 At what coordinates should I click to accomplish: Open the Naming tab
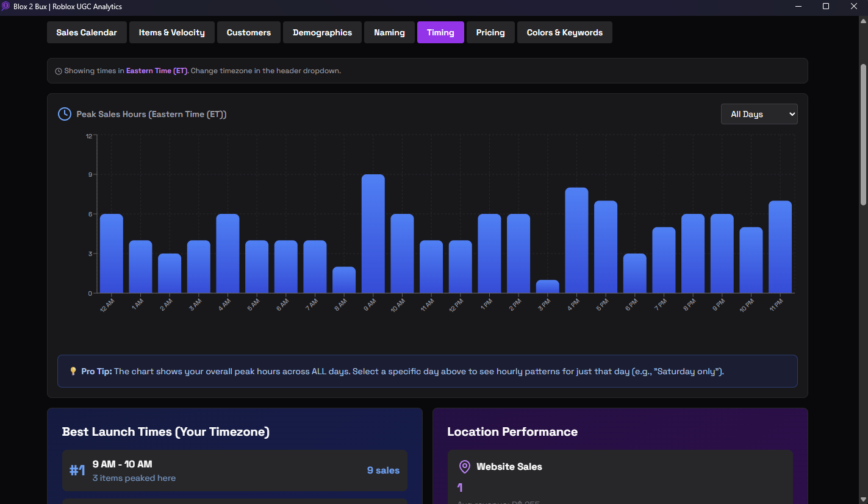tap(390, 32)
